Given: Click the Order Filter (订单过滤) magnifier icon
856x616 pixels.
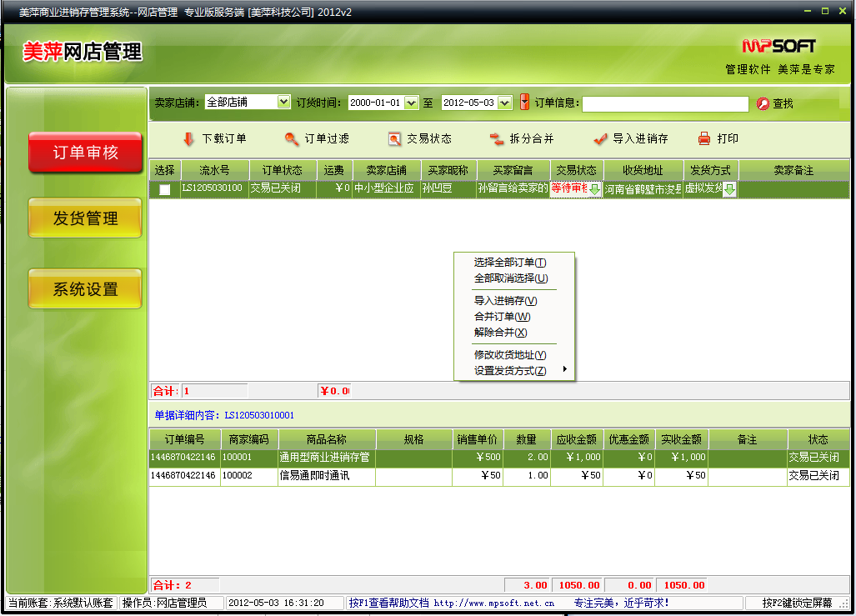Looking at the screenshot, I should [x=291, y=139].
